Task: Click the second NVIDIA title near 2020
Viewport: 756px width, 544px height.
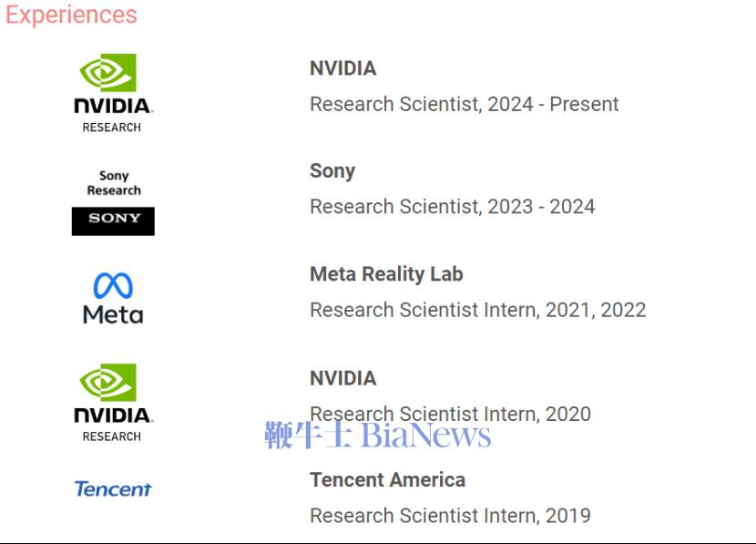Action: pos(342,378)
